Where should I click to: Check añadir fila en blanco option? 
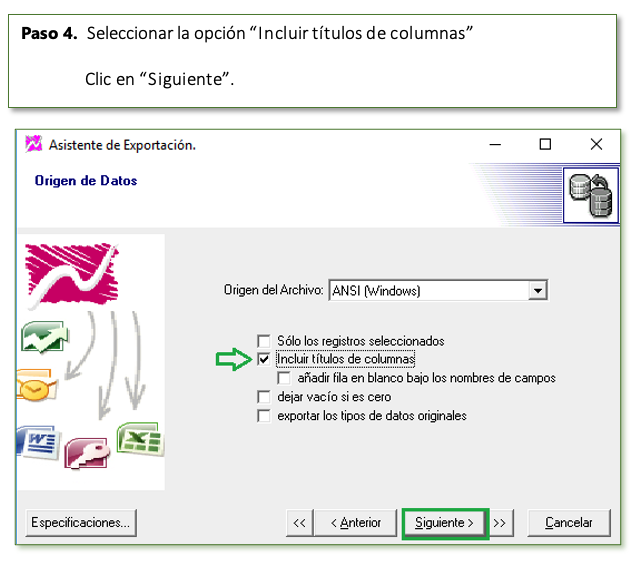284,378
